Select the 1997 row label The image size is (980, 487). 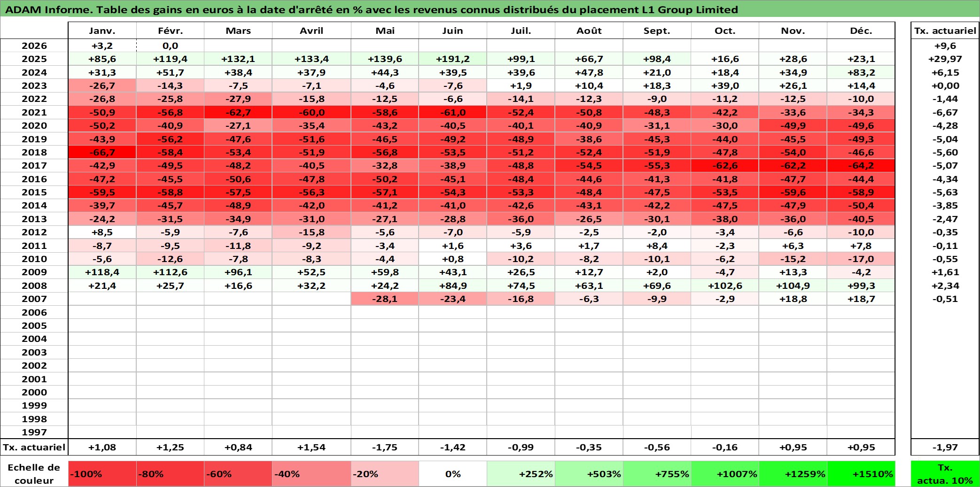point(34,432)
